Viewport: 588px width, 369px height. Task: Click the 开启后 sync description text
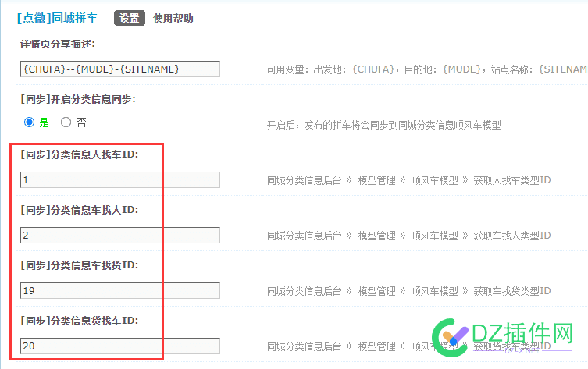383,125
